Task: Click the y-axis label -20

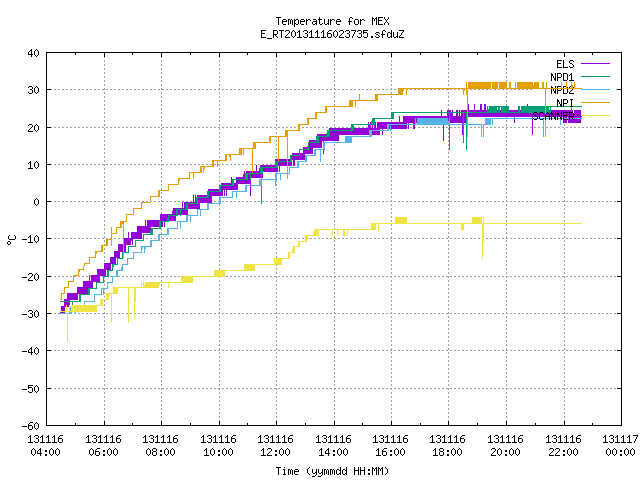Action: click(31, 277)
